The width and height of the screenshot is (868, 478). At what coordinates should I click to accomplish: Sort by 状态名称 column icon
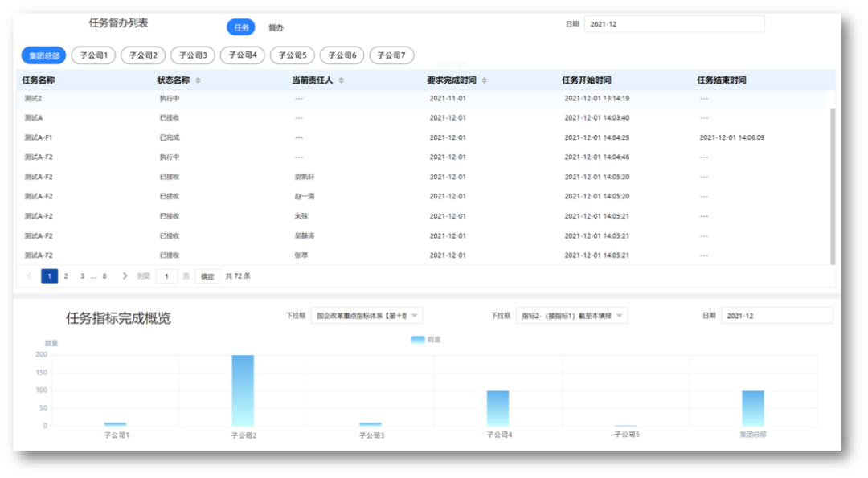click(199, 80)
